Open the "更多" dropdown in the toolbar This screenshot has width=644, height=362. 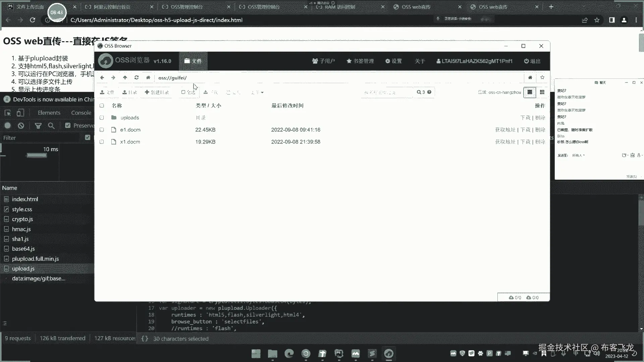pyautogui.click(x=257, y=92)
